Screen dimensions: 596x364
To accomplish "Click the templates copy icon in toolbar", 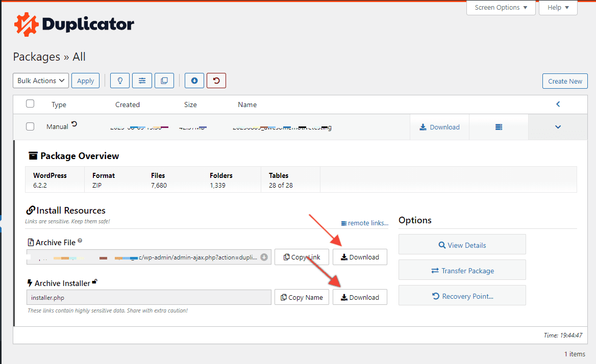I will click(164, 81).
